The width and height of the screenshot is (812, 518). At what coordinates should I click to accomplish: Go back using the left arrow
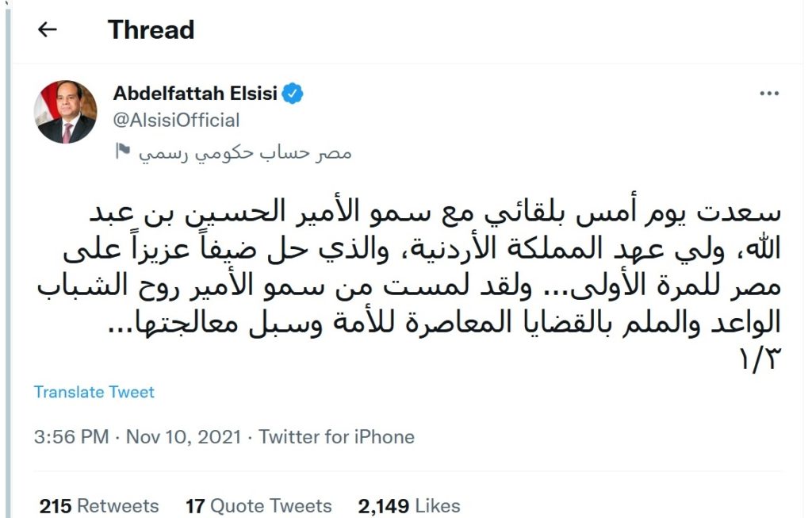tap(48, 30)
